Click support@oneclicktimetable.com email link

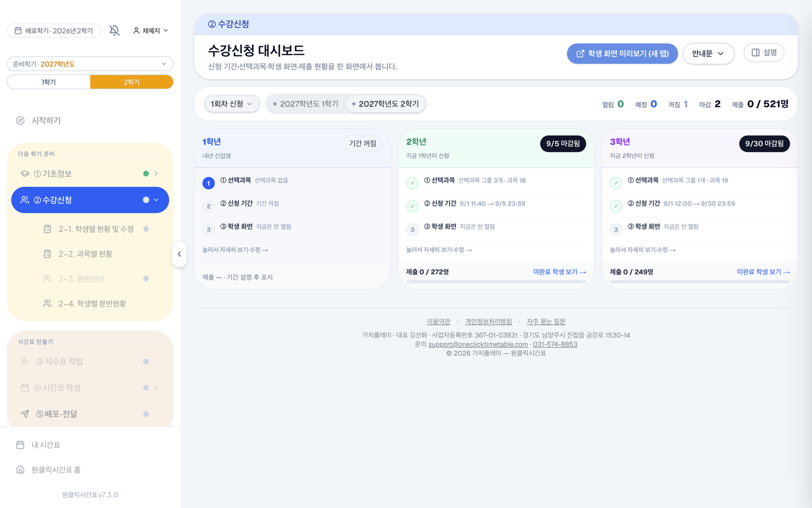[478, 344]
